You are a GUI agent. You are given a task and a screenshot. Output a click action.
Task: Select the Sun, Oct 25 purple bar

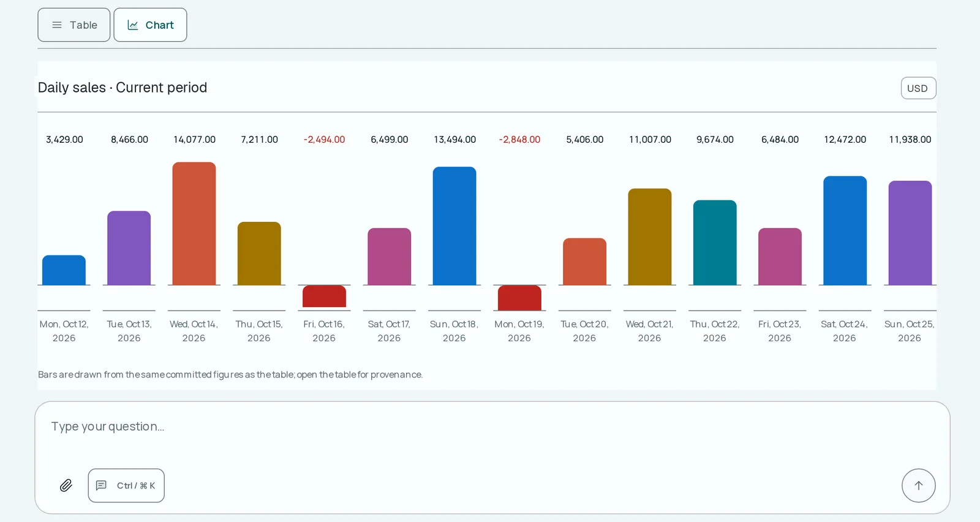pyautogui.click(x=910, y=233)
